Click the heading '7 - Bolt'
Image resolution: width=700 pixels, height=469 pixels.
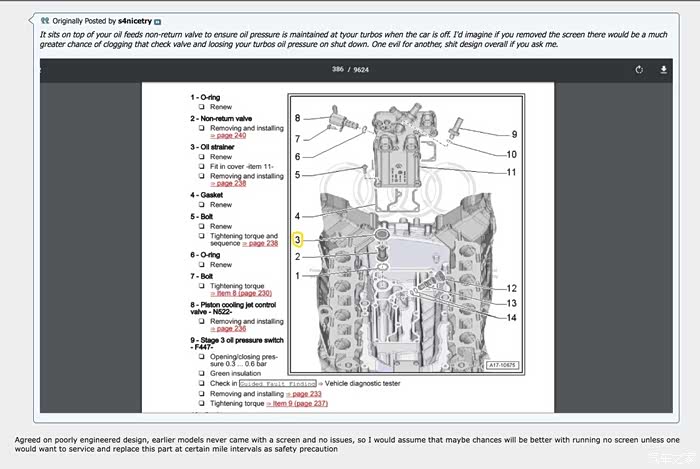pyautogui.click(x=201, y=276)
